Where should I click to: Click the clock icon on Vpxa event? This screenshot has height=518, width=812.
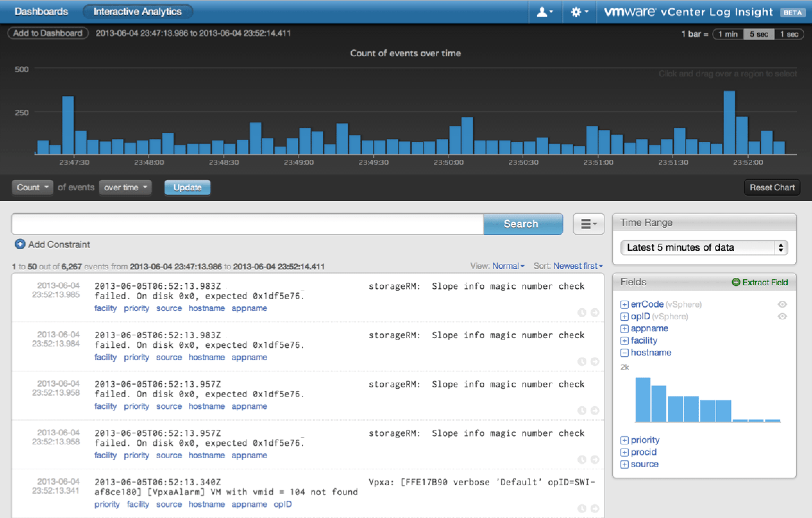[x=582, y=509]
